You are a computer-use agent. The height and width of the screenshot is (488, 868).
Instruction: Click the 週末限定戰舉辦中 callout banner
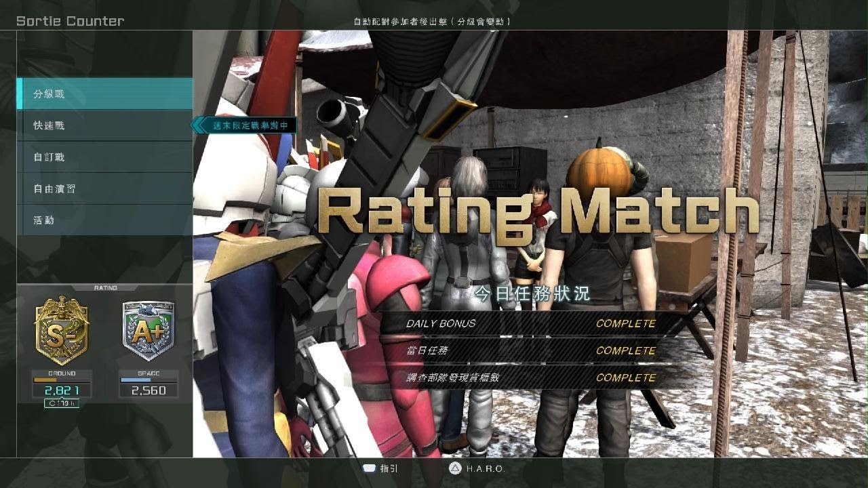245,125
